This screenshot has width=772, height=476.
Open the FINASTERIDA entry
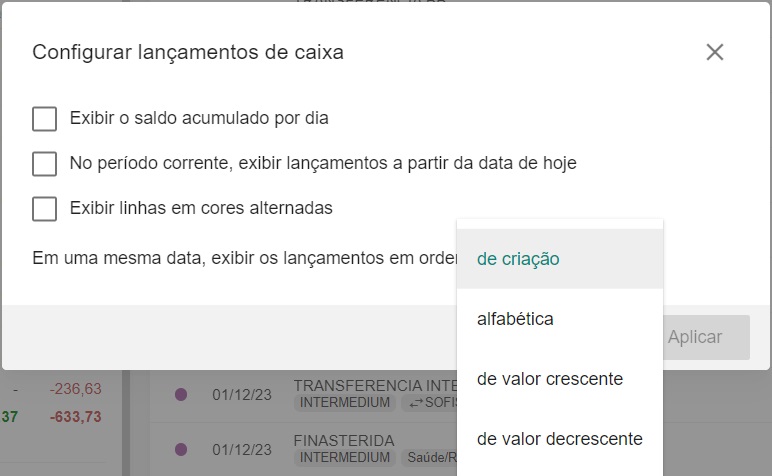(x=344, y=440)
